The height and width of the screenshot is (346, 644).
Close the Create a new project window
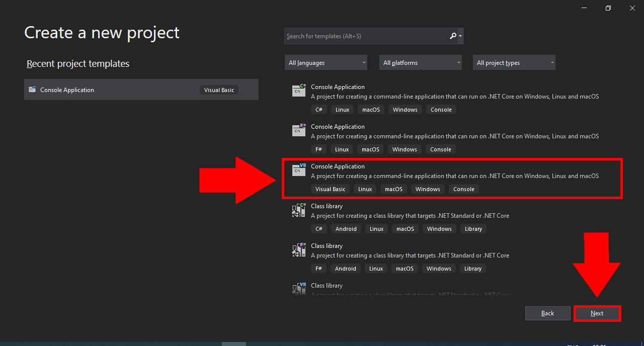tap(632, 8)
